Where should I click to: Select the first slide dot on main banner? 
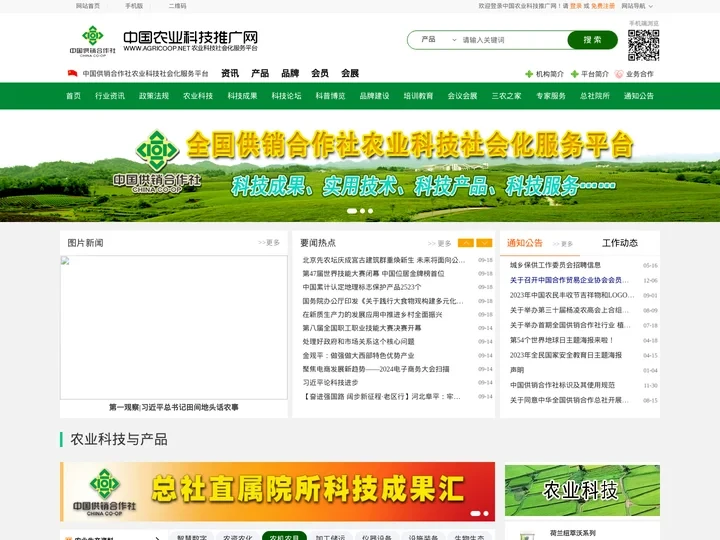point(352,211)
